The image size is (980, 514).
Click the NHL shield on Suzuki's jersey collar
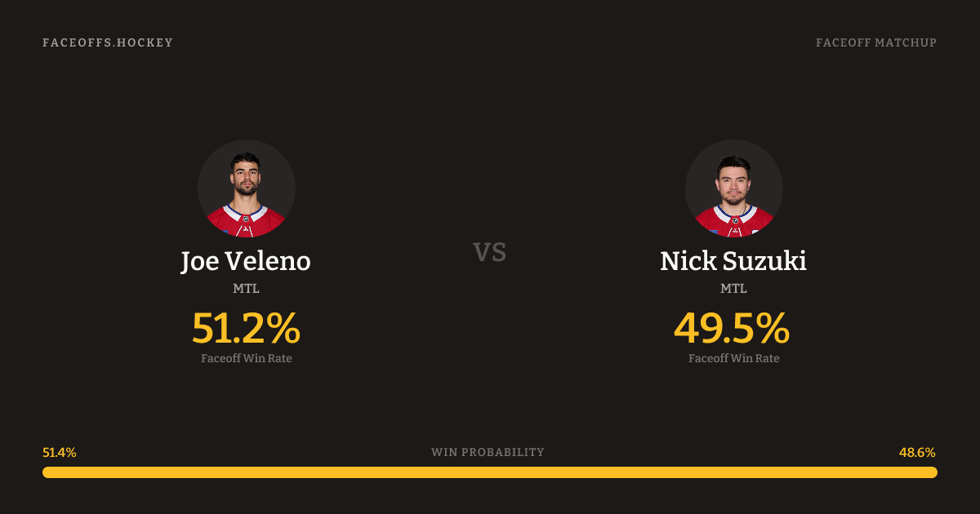pos(735,219)
